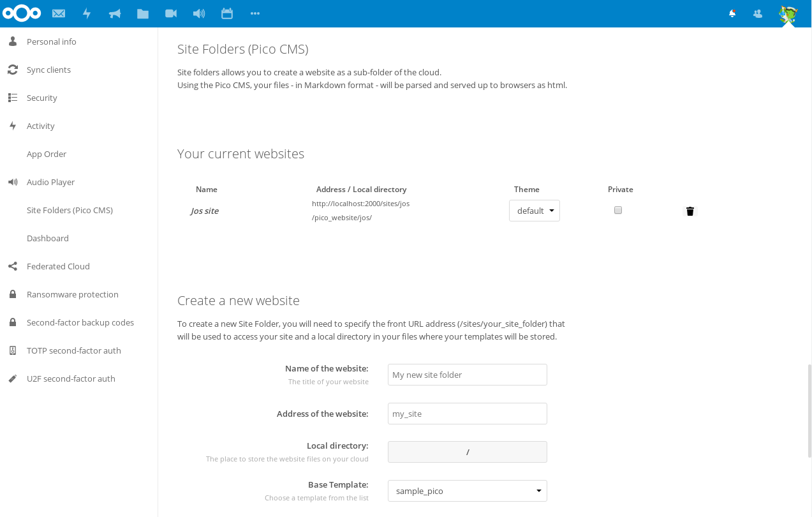Open Security settings section
The width and height of the screenshot is (812, 517).
42,98
